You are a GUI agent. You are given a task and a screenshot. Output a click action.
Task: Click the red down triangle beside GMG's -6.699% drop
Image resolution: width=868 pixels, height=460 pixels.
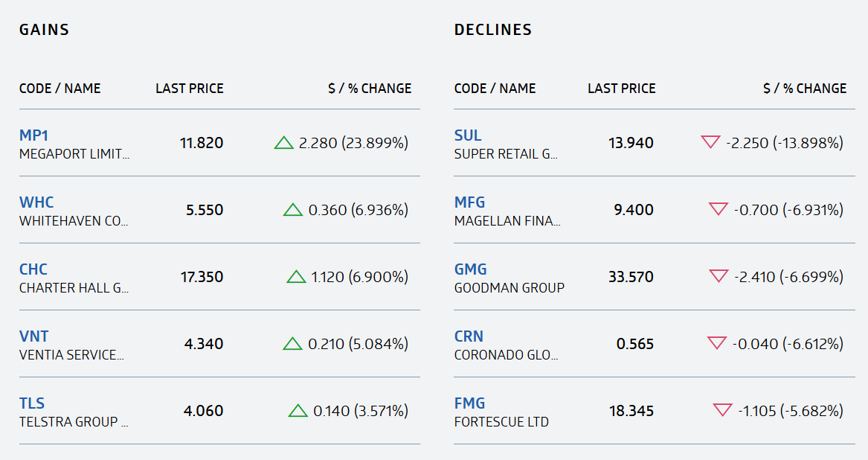pos(716,276)
